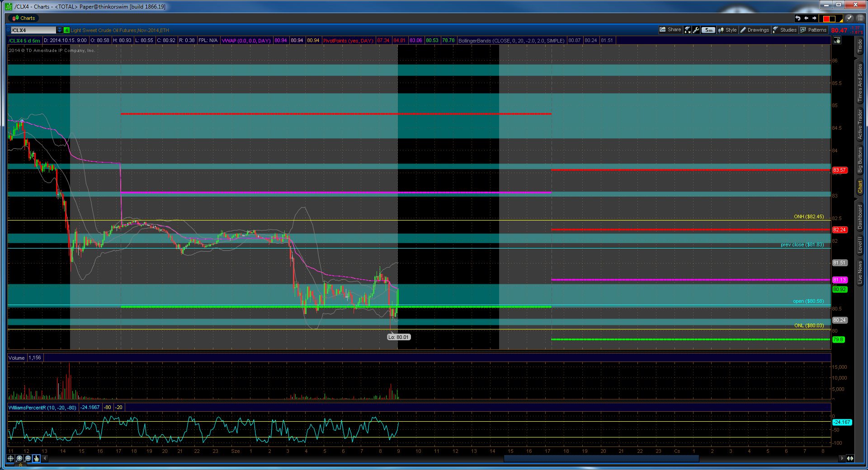Screen dimensions: 868x470
Task: Select the crosshair cursor tool
Action: tap(11, 458)
